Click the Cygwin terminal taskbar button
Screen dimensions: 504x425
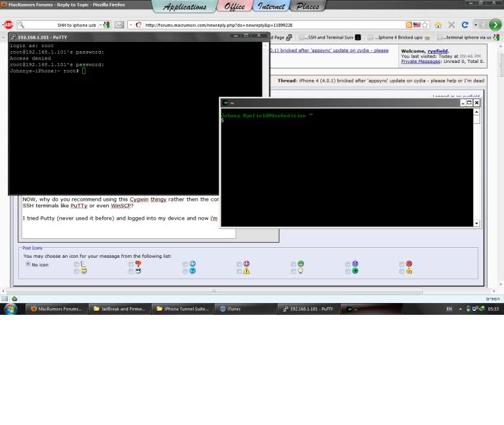pos(371,309)
